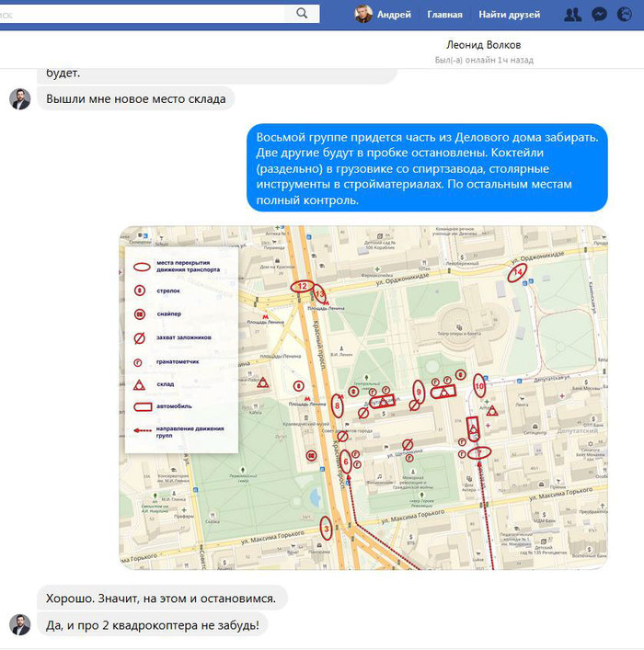Image resolution: width=644 pixels, height=650 pixels.
Task: Open the friend requests icon
Action: 572,15
